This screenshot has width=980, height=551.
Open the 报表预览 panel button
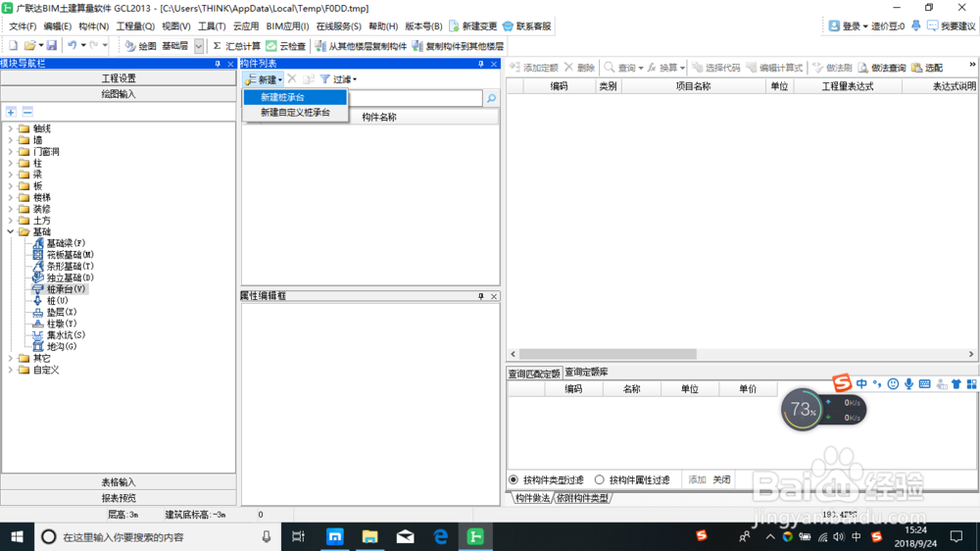119,498
